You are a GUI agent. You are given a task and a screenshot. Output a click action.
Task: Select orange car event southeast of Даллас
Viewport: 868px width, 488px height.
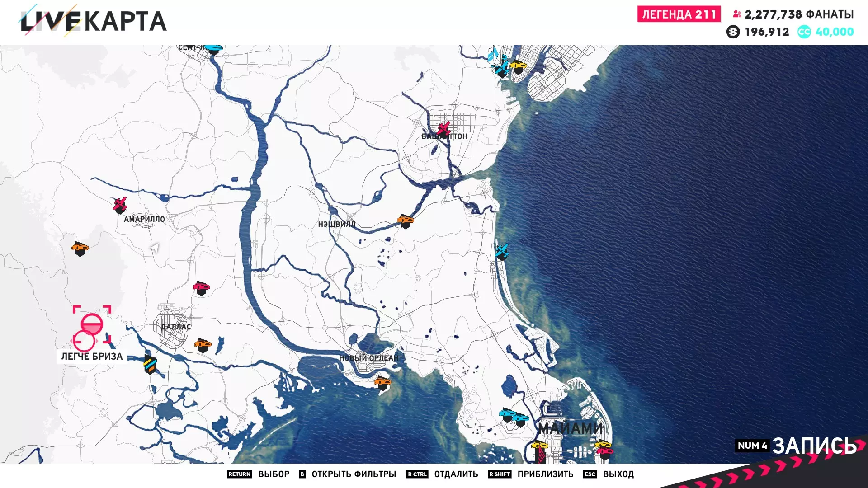click(203, 345)
